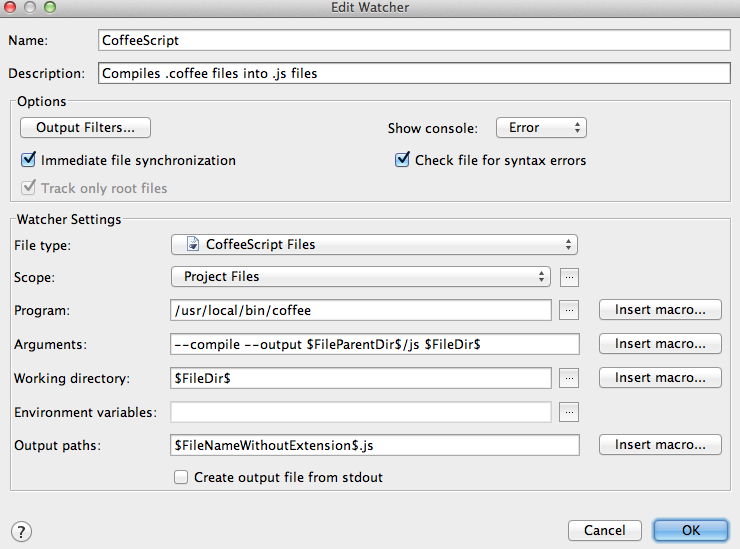This screenshot has height=549, width=740.
Task: Click the Cancel button
Action: click(605, 531)
